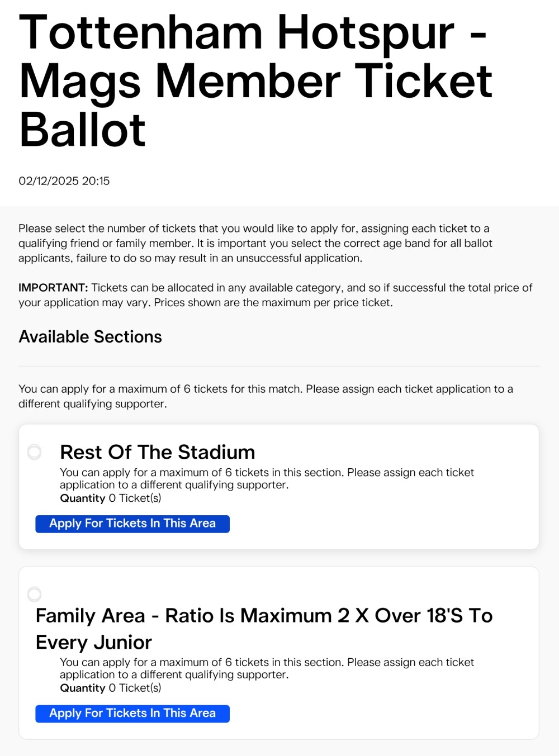Screen dimensions: 559x756
Task: Select the Family Area radio button
Action: pos(35,593)
